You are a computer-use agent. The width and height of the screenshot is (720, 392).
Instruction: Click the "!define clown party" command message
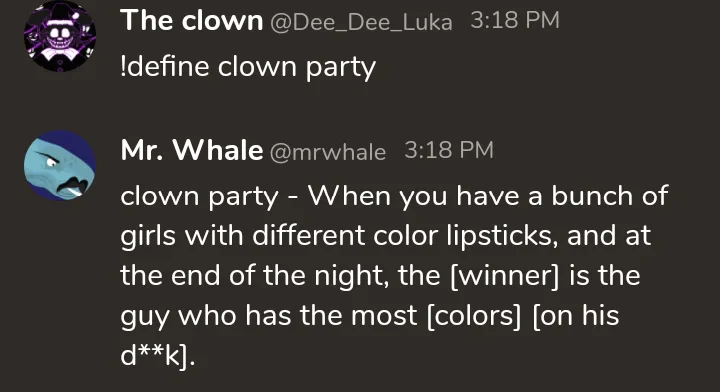pos(248,67)
